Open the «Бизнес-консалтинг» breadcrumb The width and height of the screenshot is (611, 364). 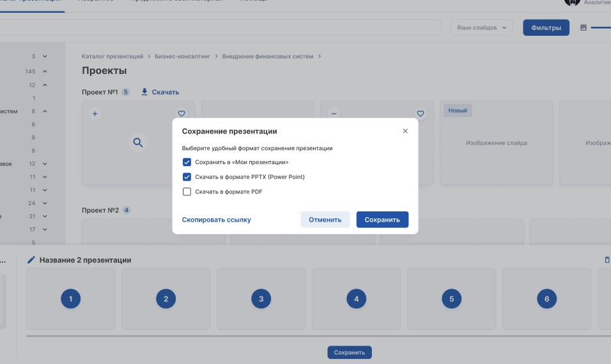click(182, 56)
